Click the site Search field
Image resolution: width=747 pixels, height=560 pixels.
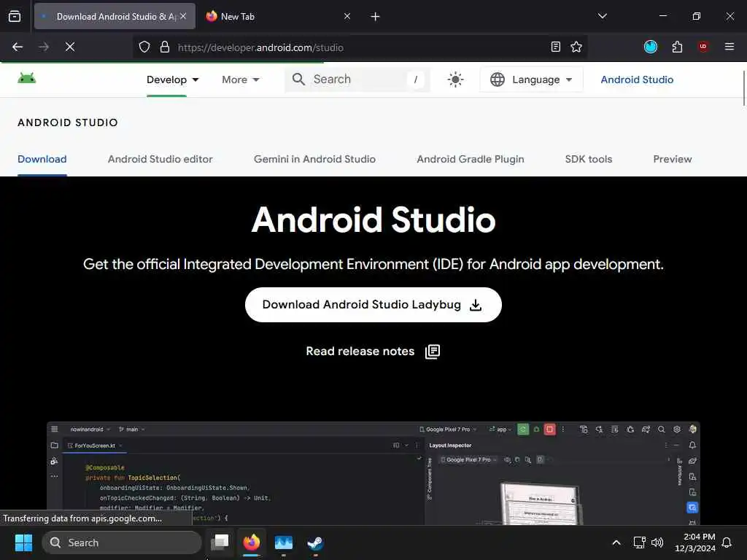[x=357, y=79]
